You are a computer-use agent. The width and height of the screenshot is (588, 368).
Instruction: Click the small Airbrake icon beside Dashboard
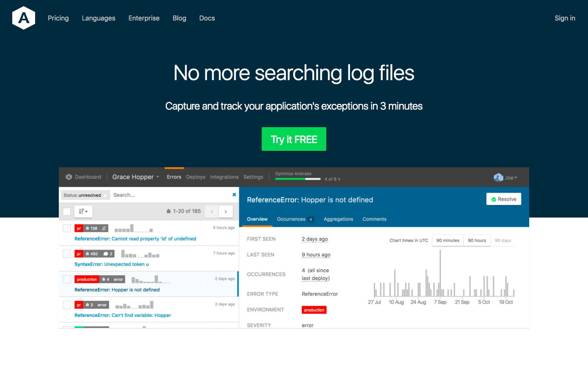(69, 177)
